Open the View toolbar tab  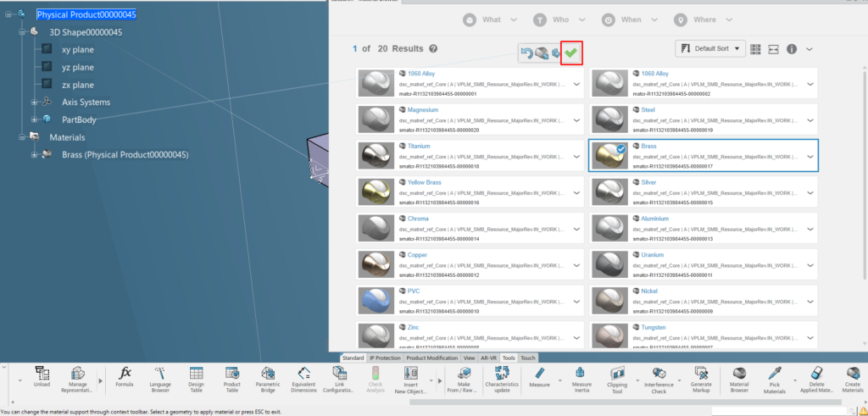(469, 358)
